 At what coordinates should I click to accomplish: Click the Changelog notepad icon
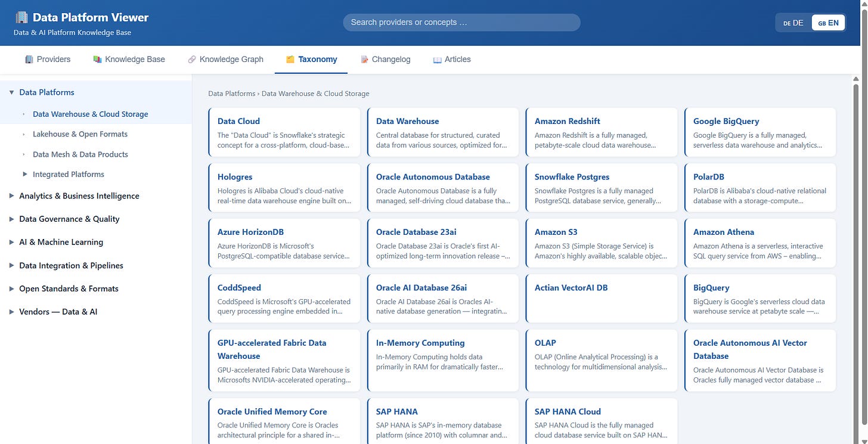tap(364, 60)
